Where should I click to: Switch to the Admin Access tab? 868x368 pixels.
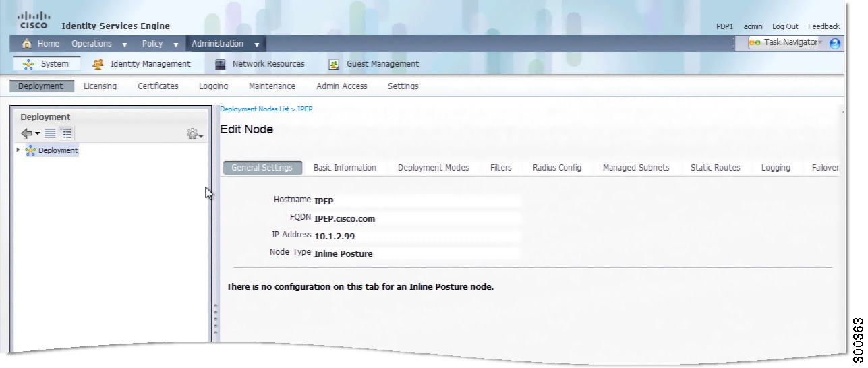[x=342, y=86]
